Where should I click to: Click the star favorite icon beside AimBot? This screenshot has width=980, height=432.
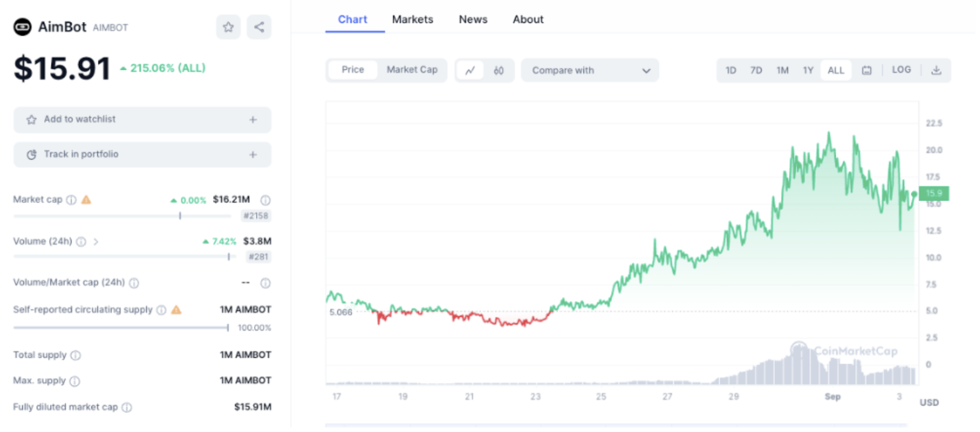click(228, 27)
